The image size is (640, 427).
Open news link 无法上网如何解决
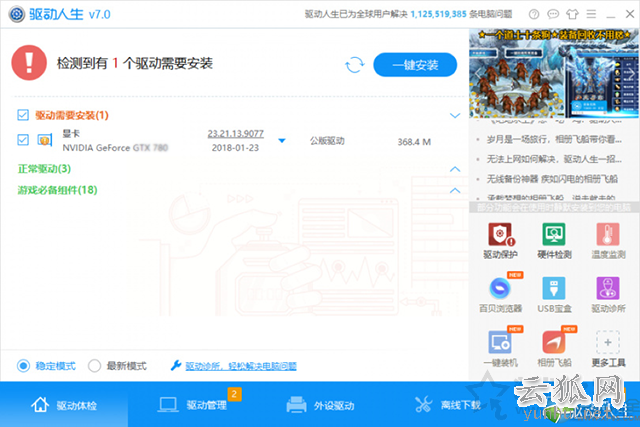tap(554, 159)
